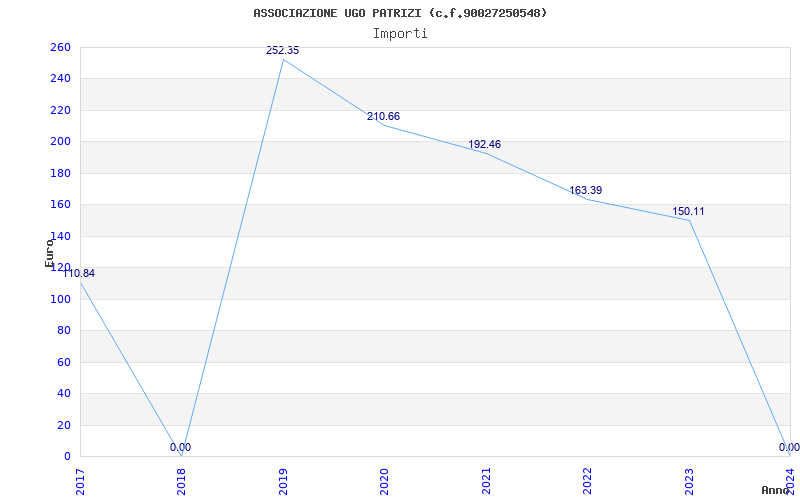Viewport: 800px width, 500px height.
Task: Click the 260 y-axis tick label
Action: coord(60,47)
